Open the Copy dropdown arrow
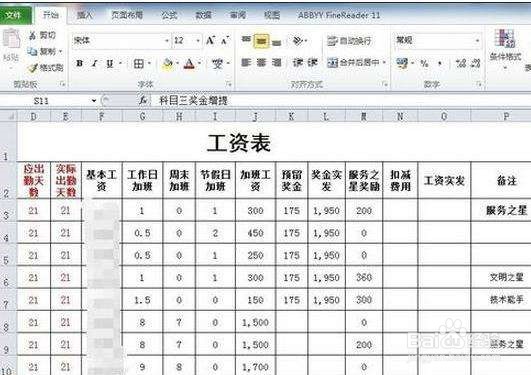 (61, 52)
